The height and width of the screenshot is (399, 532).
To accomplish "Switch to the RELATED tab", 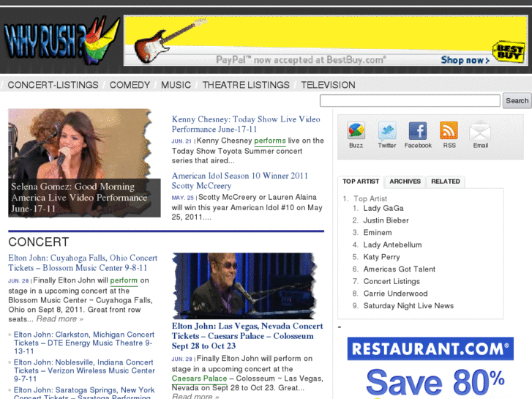I will [446, 182].
